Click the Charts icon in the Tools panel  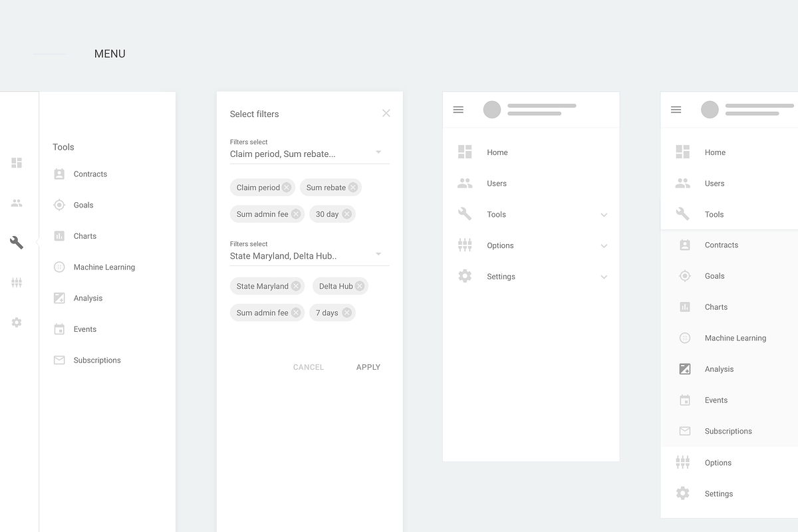click(x=59, y=236)
